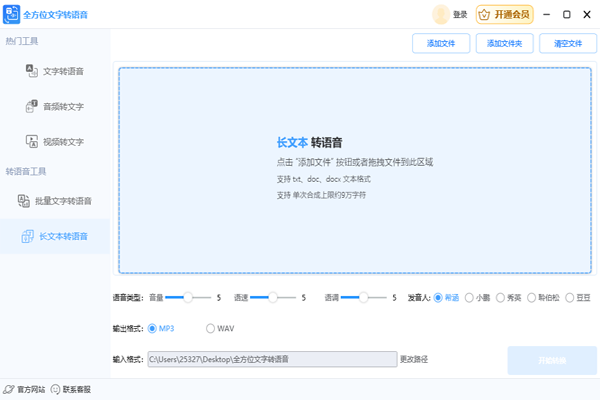Clear files with 清空文件
Viewport: 600px width, 400px height.
coord(568,44)
